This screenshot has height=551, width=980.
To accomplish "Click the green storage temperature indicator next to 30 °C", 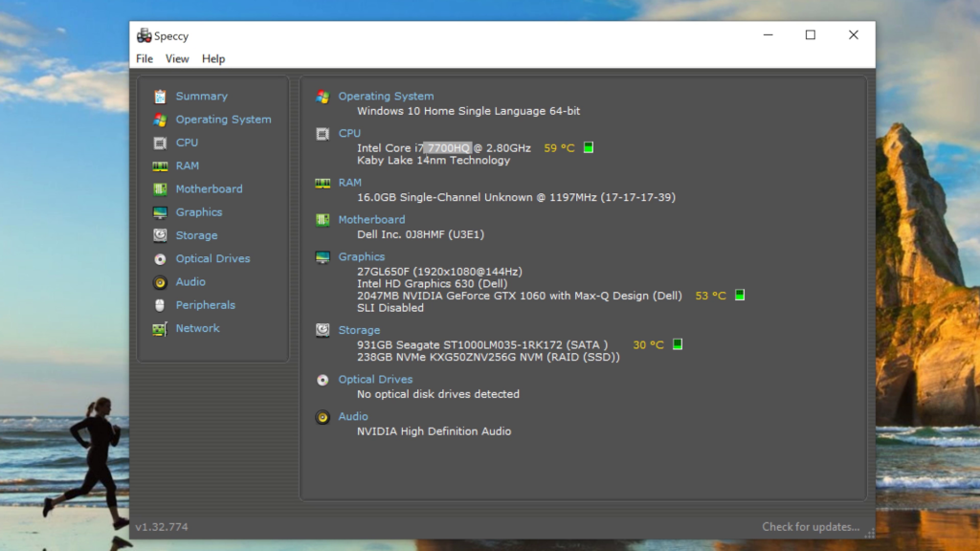I will (x=678, y=344).
